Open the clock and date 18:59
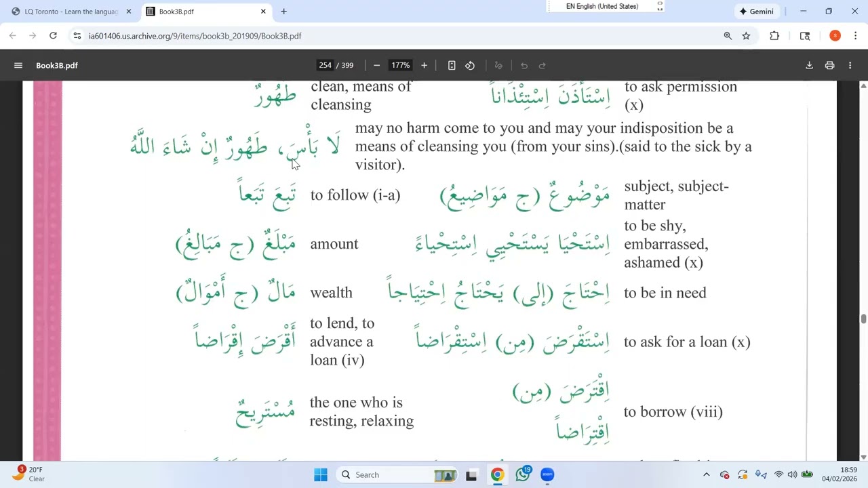 (x=840, y=474)
